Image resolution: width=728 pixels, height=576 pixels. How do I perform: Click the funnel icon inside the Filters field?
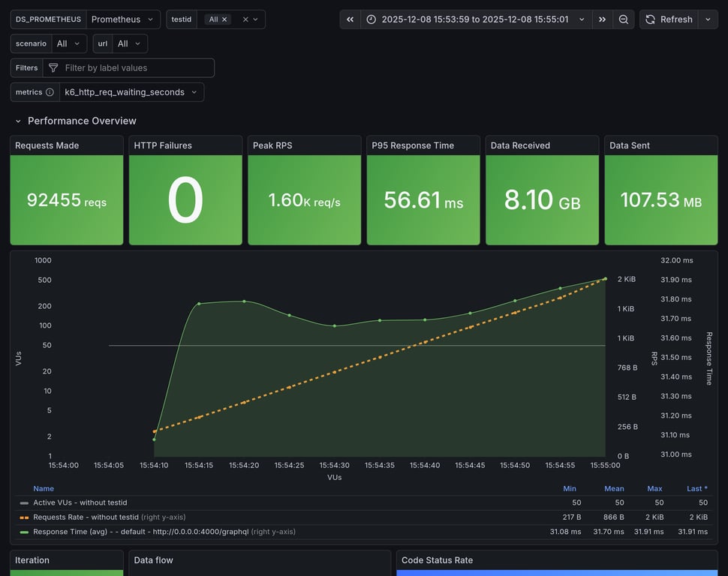click(x=53, y=67)
